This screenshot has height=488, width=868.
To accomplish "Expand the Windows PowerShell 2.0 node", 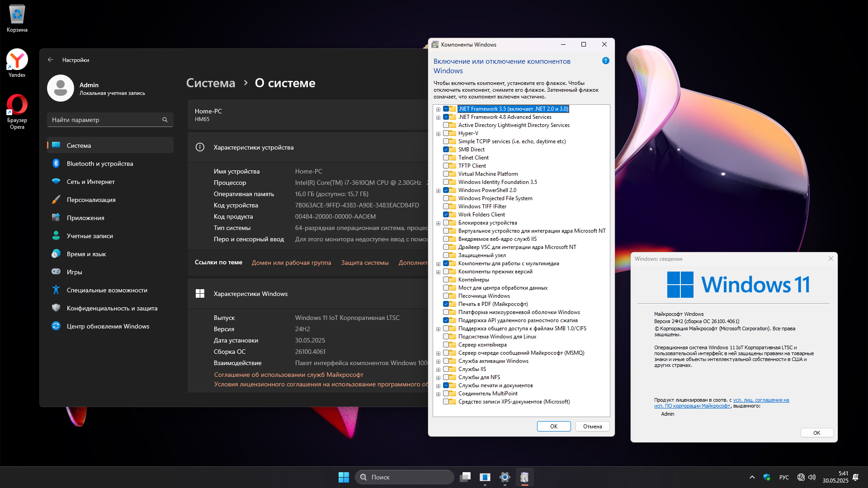I will (x=438, y=191).
